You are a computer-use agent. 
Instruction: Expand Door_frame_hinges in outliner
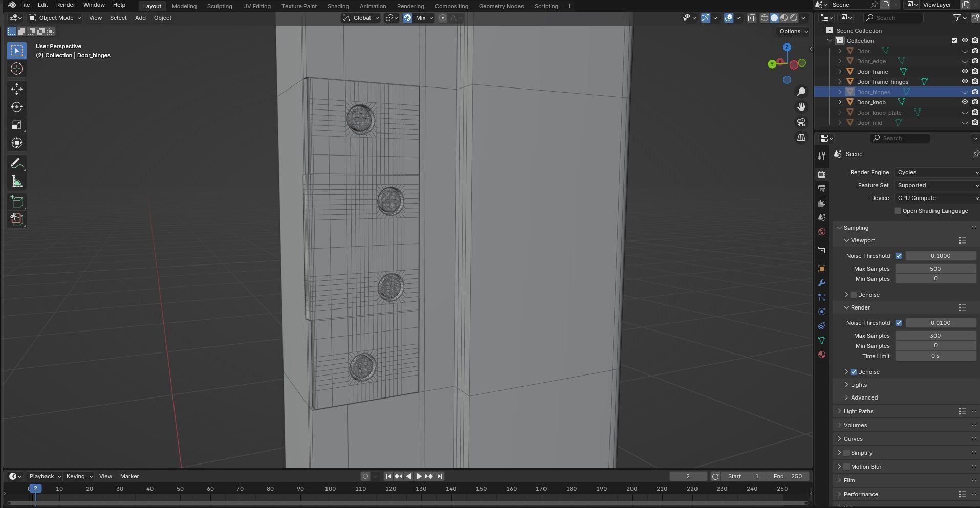point(840,82)
